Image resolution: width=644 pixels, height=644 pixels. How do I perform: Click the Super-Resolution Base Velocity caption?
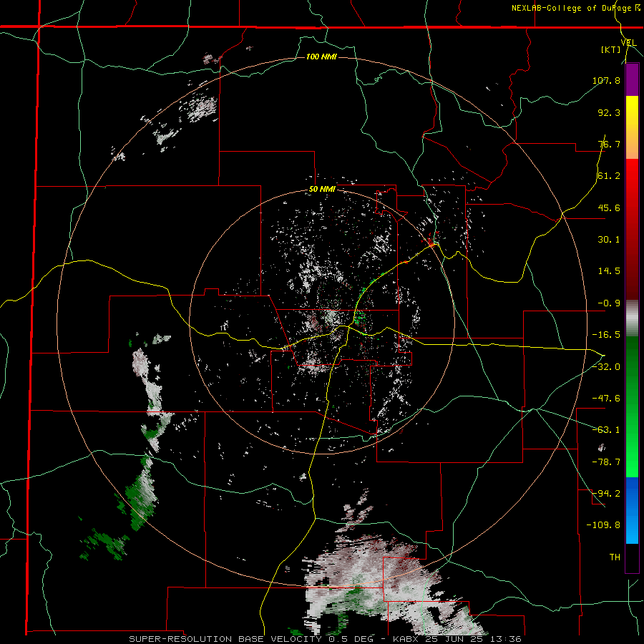(325, 639)
